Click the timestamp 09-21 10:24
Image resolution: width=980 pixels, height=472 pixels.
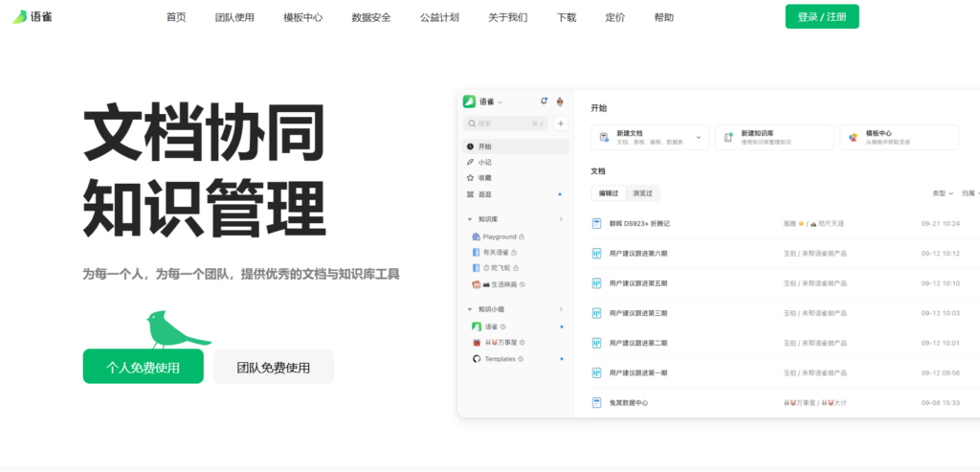click(x=940, y=223)
